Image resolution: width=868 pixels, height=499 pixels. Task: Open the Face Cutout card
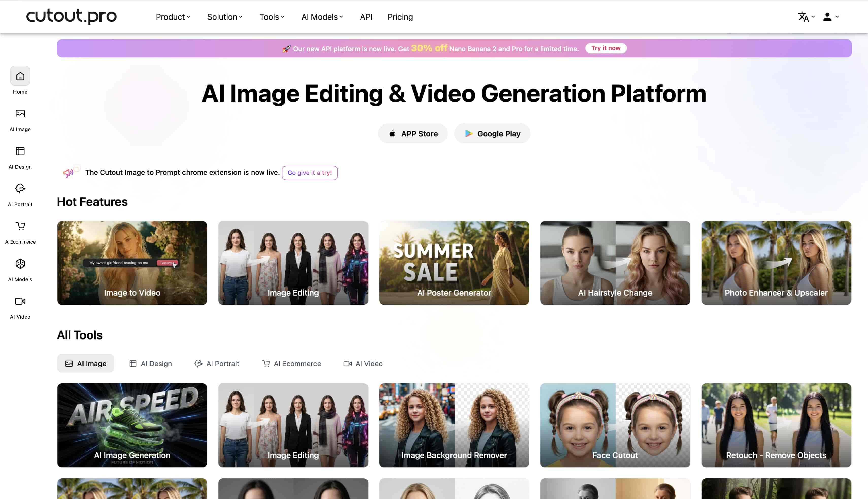point(615,425)
